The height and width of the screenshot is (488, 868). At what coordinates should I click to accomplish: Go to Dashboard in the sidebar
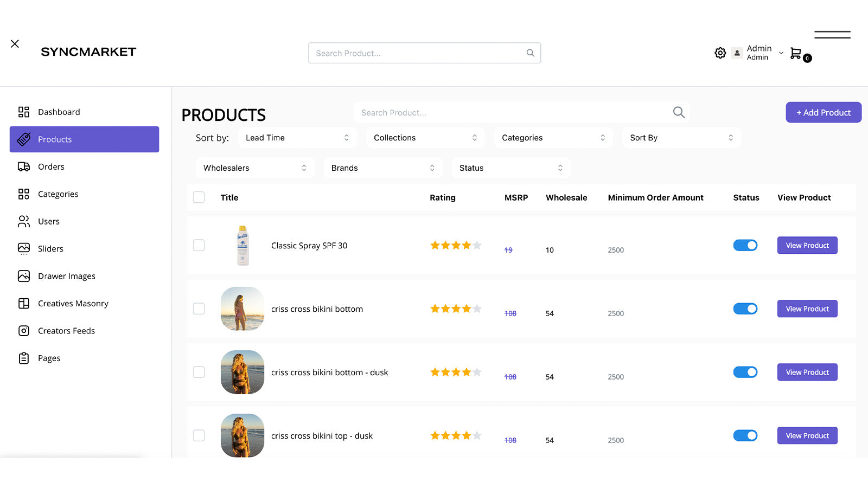[x=84, y=112]
